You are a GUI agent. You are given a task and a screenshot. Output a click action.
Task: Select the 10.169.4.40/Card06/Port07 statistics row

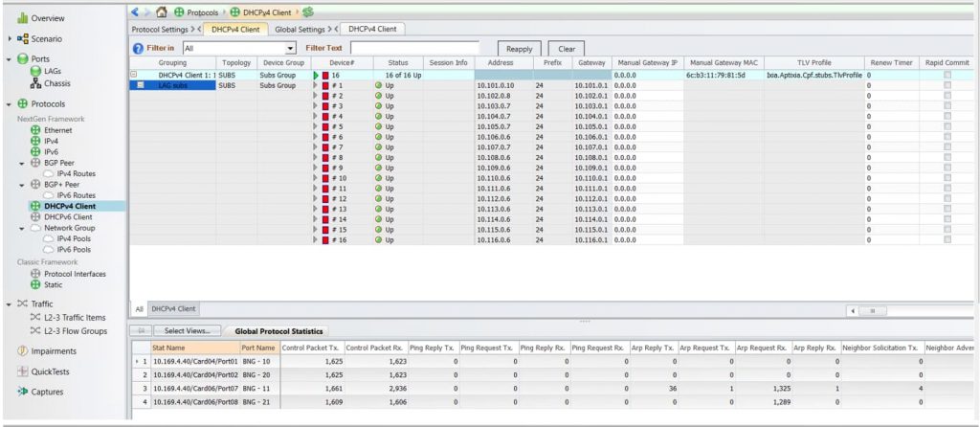tap(555, 389)
